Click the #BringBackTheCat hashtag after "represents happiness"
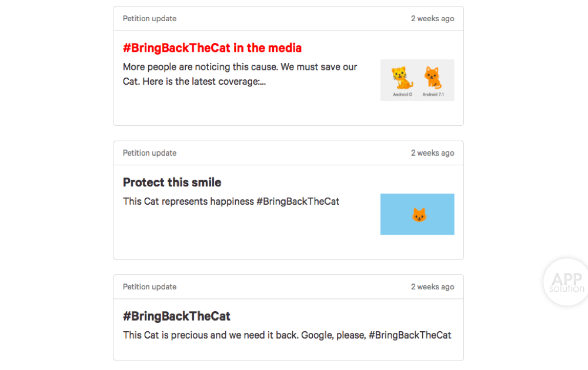This screenshot has width=588, height=370. click(x=298, y=201)
